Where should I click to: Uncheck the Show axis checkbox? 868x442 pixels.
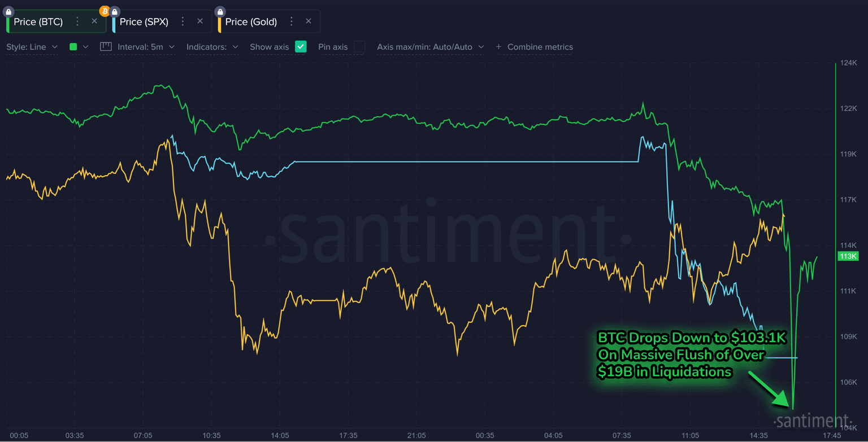301,47
